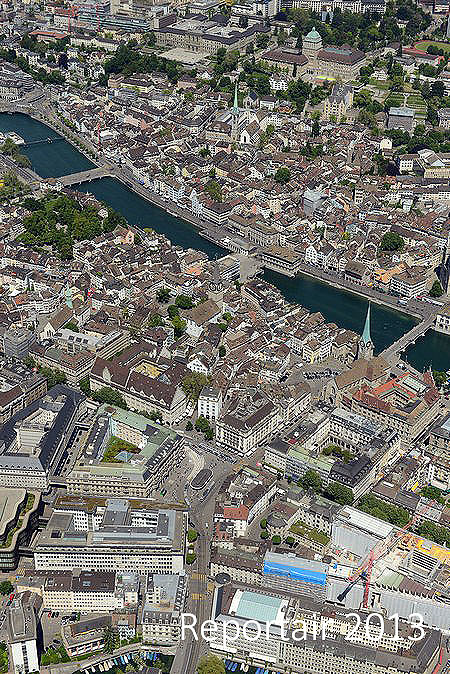Select the tall green church spire by river
This screenshot has height=674, width=450.
pos(367,331)
